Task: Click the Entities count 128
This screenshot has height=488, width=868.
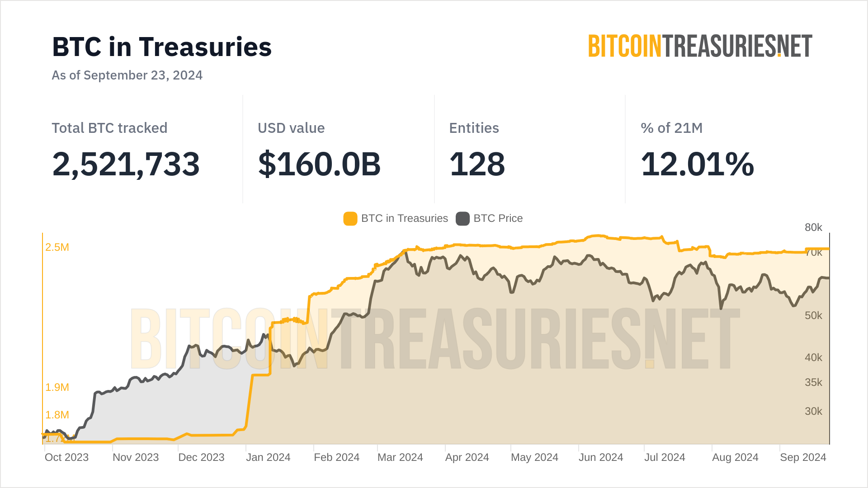Action: coord(477,164)
